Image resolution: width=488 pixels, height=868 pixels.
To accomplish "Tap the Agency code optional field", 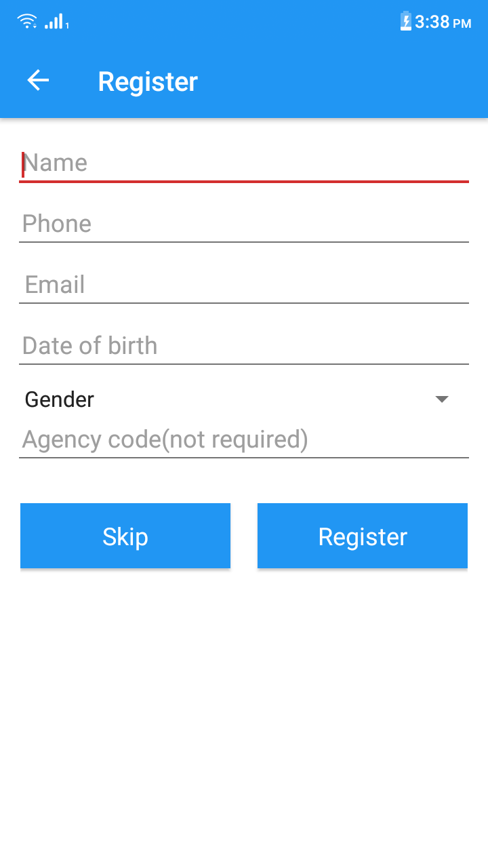I will point(244,439).
